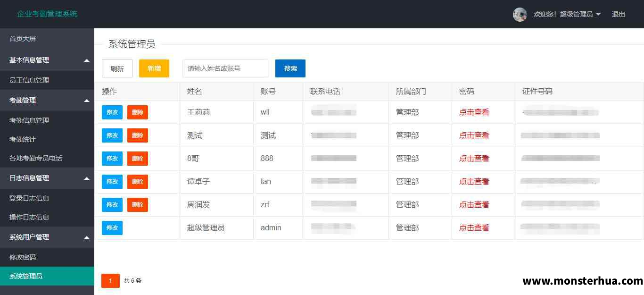Screen dimensions: 644x295
Task: Delete the 8哥 row
Action: pos(138,159)
